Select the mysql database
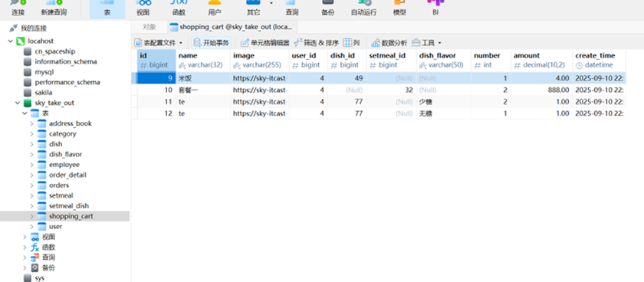Screen dimensions: 644x282 tap(44, 72)
